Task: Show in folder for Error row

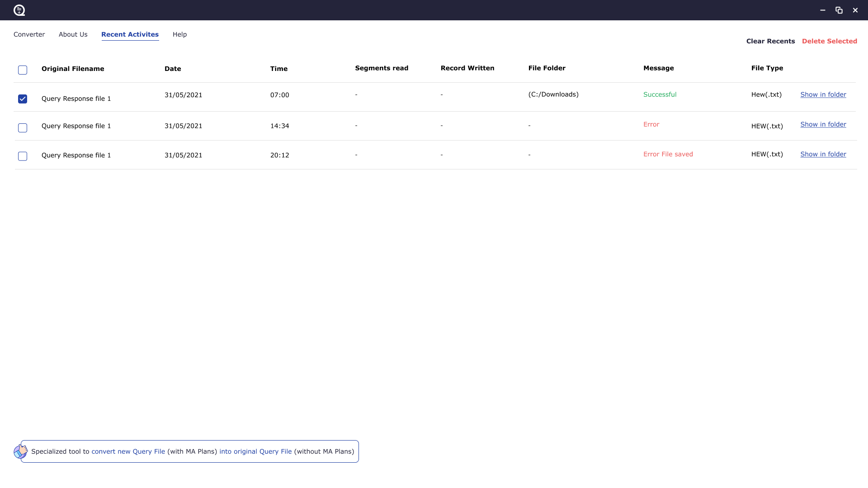Action: click(823, 124)
